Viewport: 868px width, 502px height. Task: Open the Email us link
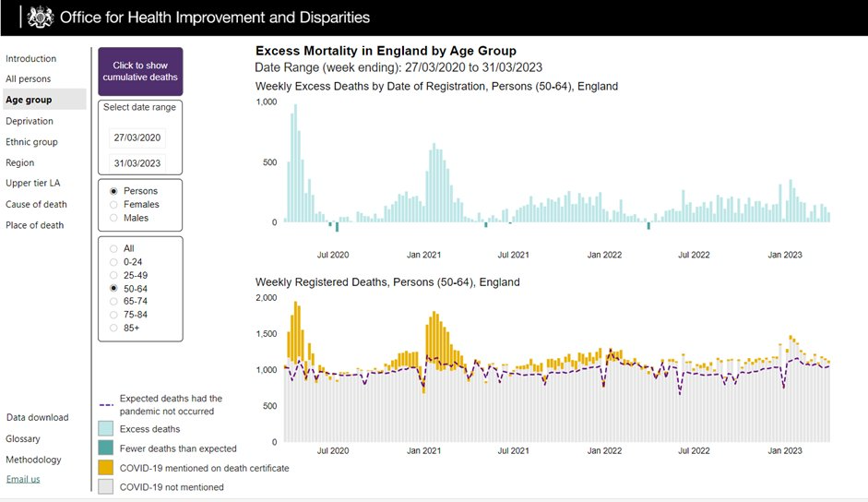click(x=23, y=479)
